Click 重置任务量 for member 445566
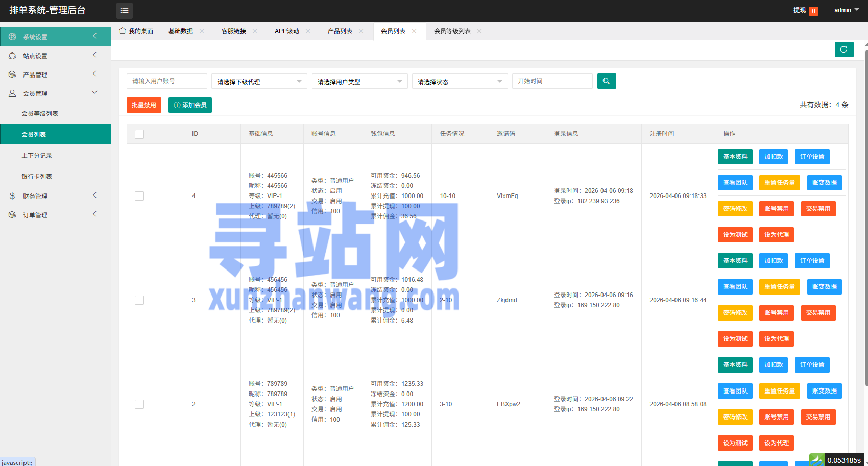The width and height of the screenshot is (868, 466). [780, 183]
